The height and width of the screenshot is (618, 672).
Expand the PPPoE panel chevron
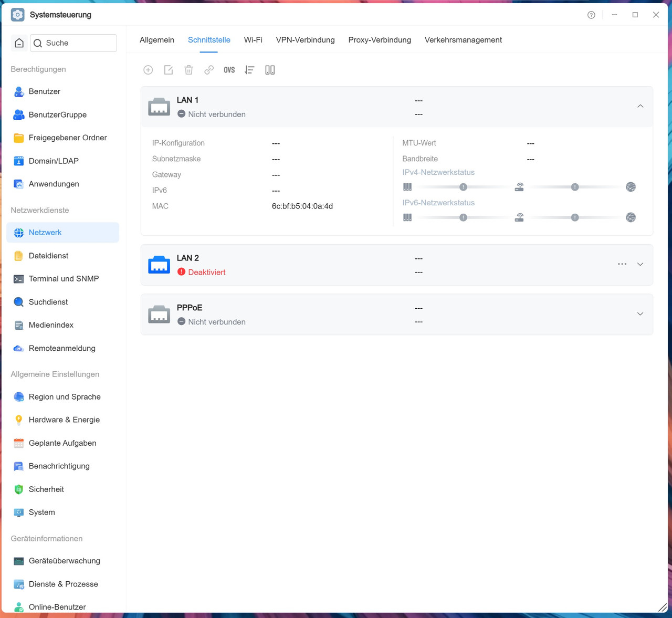coord(640,314)
